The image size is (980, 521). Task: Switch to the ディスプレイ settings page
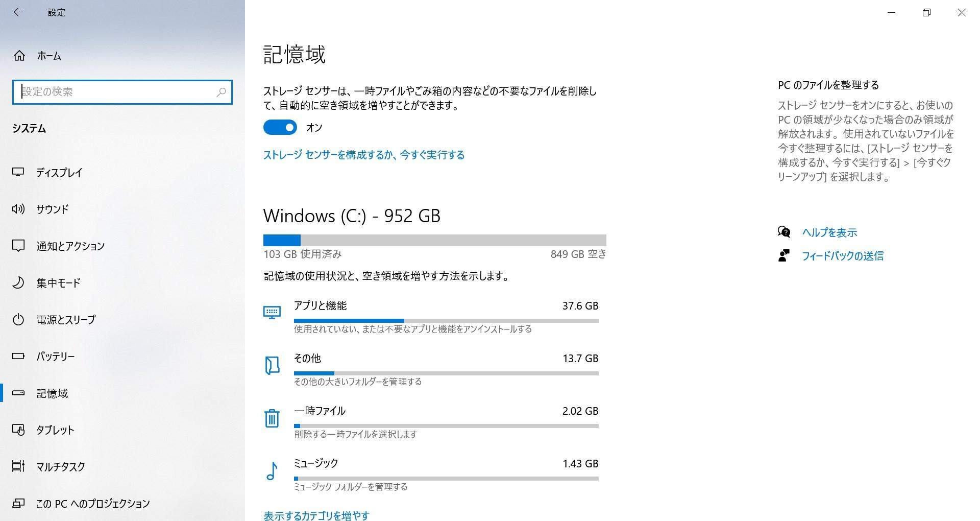tap(60, 173)
